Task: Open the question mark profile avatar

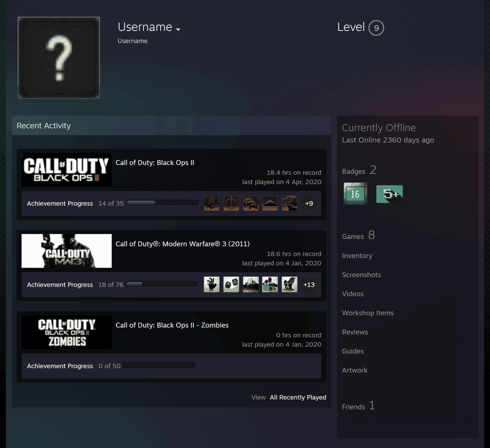Action: [59, 58]
